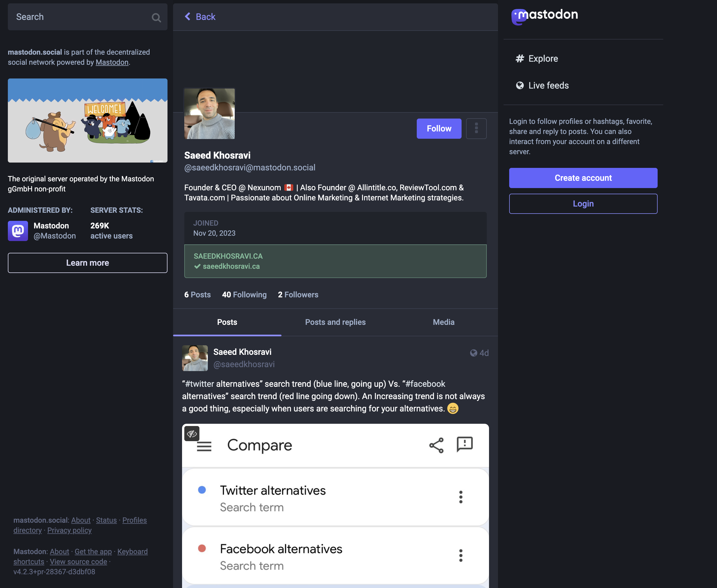Click the Login link
Image resolution: width=717 pixels, height=588 pixels.
point(584,204)
